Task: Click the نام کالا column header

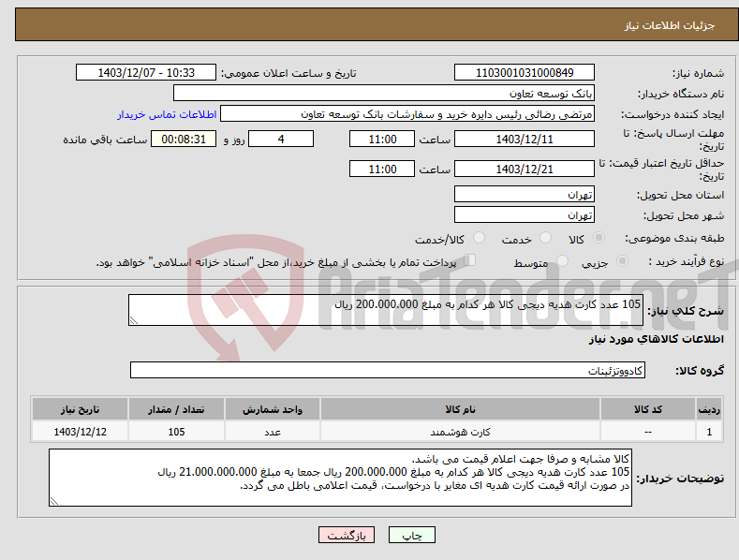Action: click(460, 409)
